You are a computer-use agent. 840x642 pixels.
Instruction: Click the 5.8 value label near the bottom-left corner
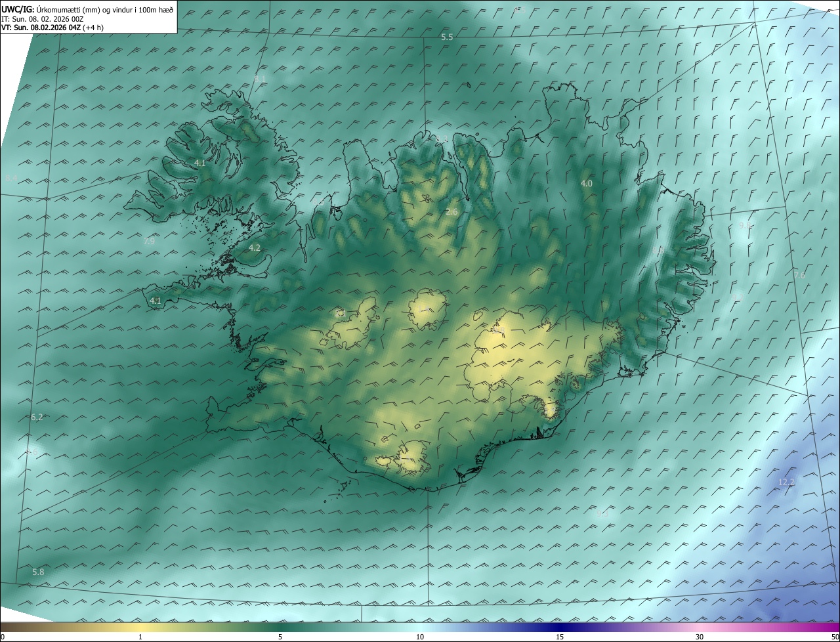[x=38, y=572]
